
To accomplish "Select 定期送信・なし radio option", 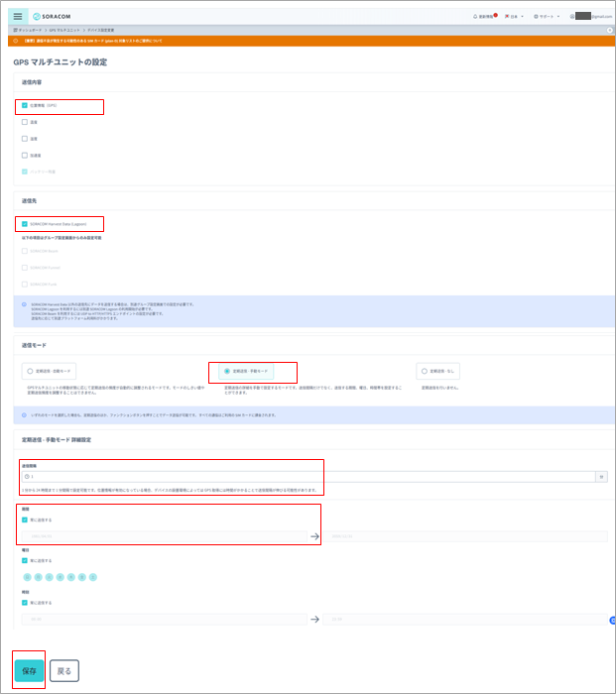I will click(438, 371).
